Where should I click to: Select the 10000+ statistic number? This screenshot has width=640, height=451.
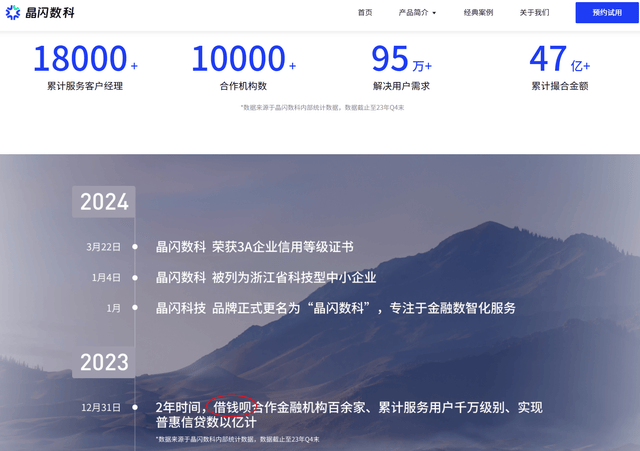click(x=243, y=58)
